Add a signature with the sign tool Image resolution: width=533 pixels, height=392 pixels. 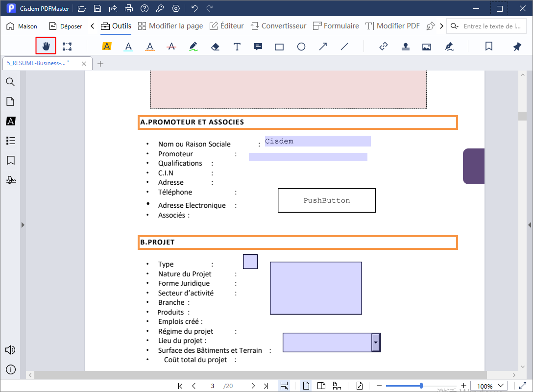(x=449, y=47)
